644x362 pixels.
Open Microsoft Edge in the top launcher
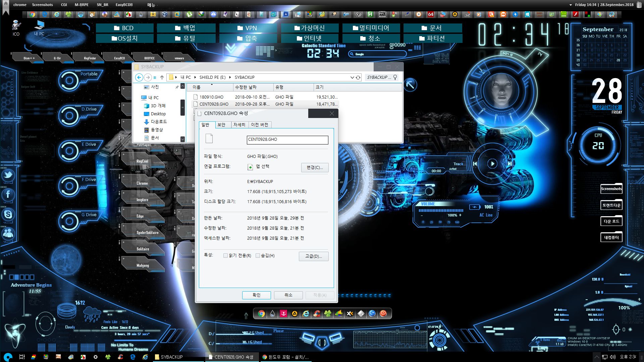point(44,14)
